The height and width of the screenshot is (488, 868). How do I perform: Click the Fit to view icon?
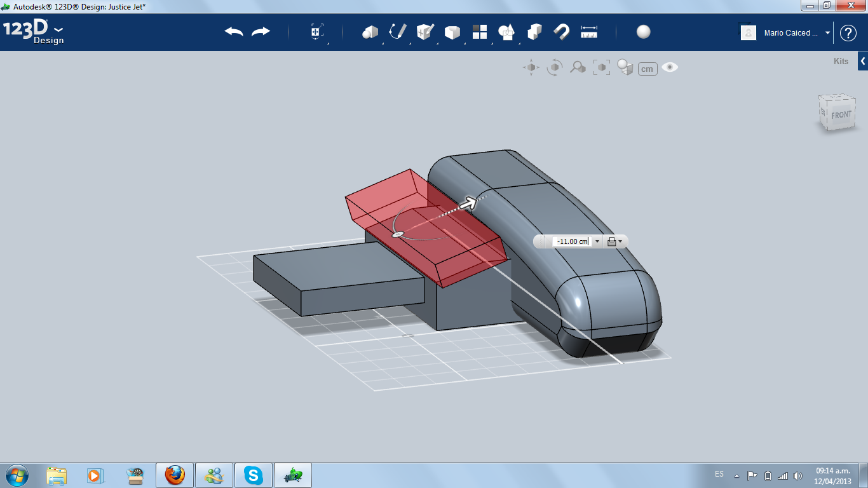point(601,67)
